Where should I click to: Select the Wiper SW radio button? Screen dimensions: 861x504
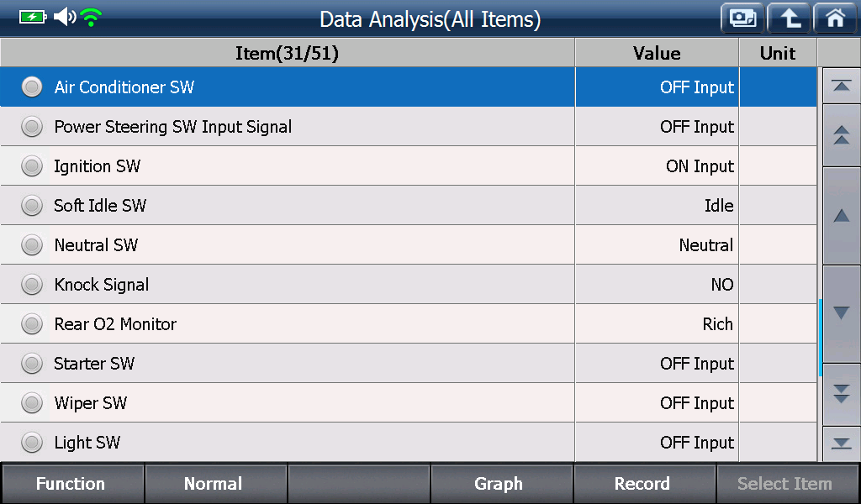pyautogui.click(x=32, y=403)
